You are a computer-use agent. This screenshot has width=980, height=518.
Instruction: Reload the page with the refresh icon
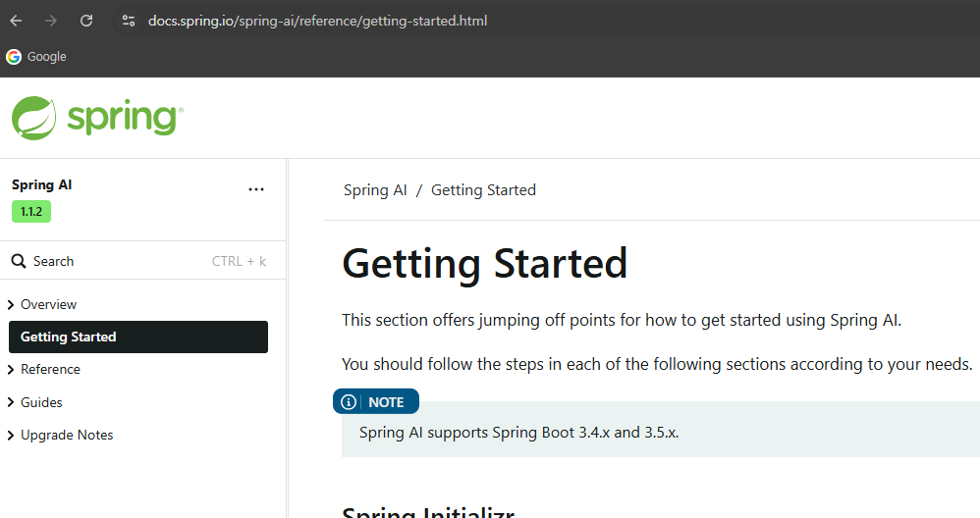[x=86, y=21]
